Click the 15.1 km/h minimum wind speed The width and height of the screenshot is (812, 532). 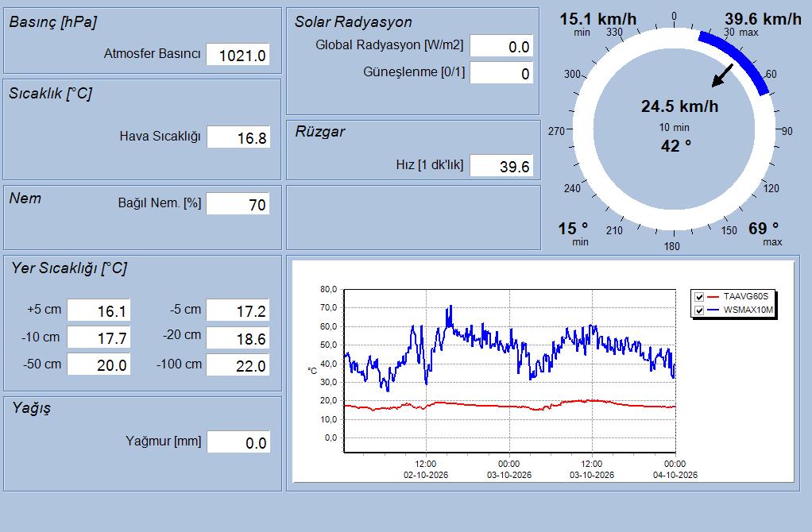pos(597,19)
